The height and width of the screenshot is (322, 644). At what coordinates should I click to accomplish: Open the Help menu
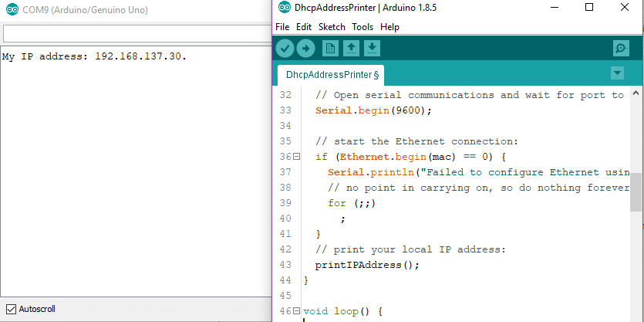click(389, 27)
